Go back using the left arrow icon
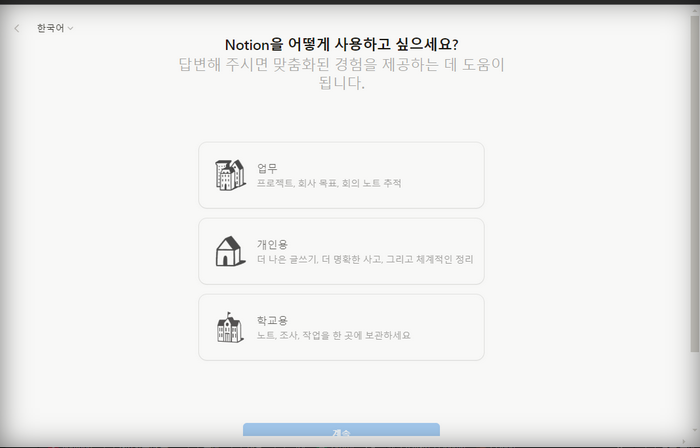 (x=17, y=29)
